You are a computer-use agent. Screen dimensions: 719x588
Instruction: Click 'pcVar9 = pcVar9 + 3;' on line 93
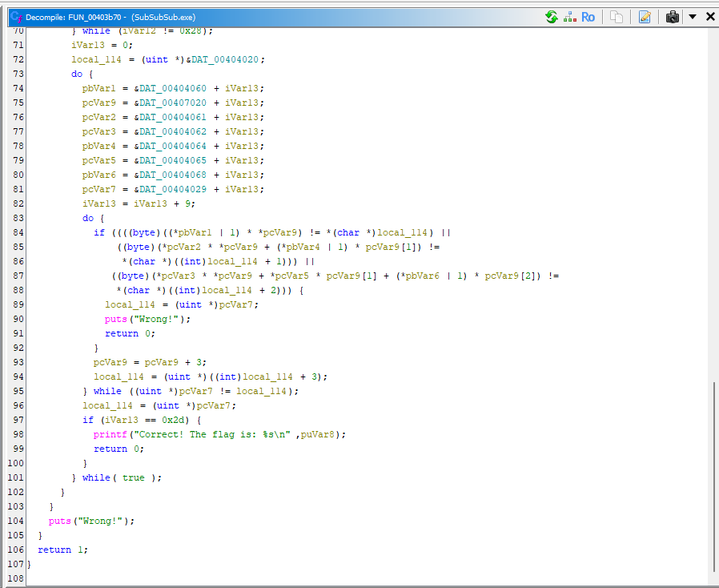point(150,362)
